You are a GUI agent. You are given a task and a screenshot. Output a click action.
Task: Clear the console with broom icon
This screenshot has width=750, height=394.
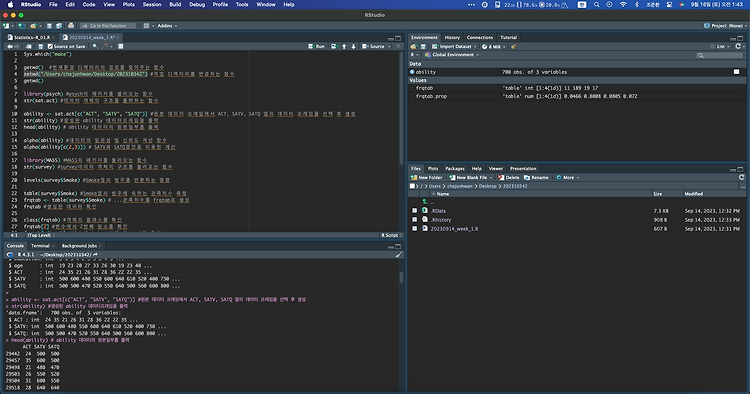coord(398,254)
